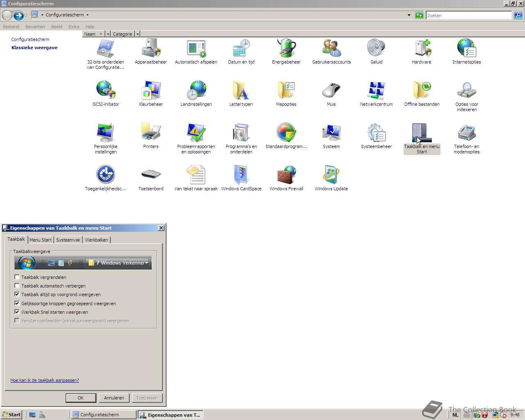Open Extra menu

pos(74,27)
